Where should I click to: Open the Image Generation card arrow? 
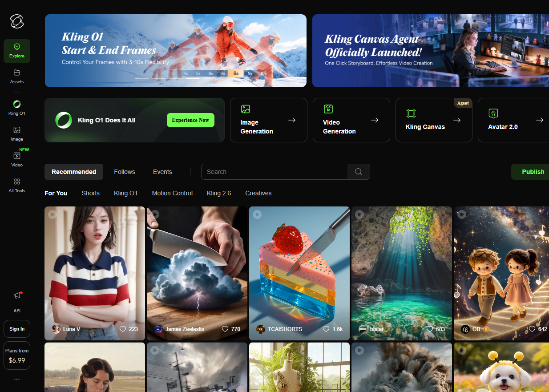pos(292,120)
